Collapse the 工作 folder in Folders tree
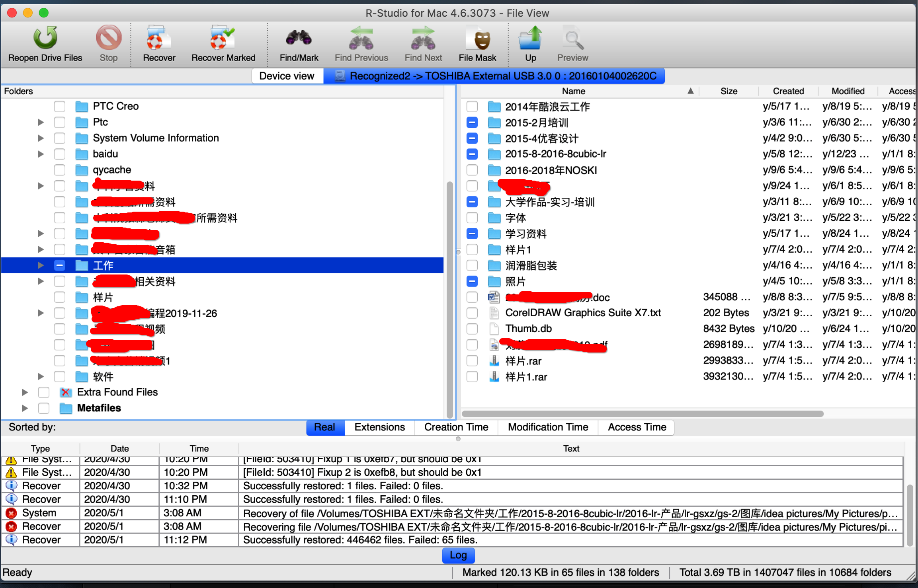Screen dimensions: 918x588 click(x=40, y=265)
